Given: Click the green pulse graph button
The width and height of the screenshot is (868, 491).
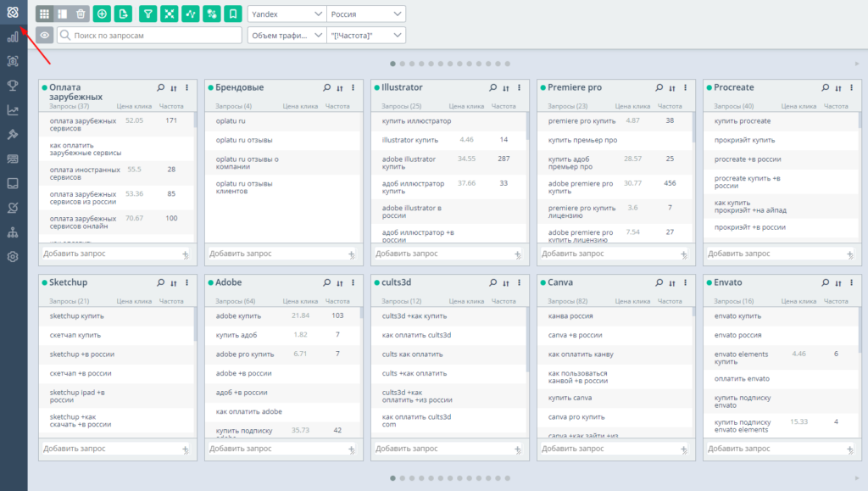Looking at the screenshot, I should 191,14.
